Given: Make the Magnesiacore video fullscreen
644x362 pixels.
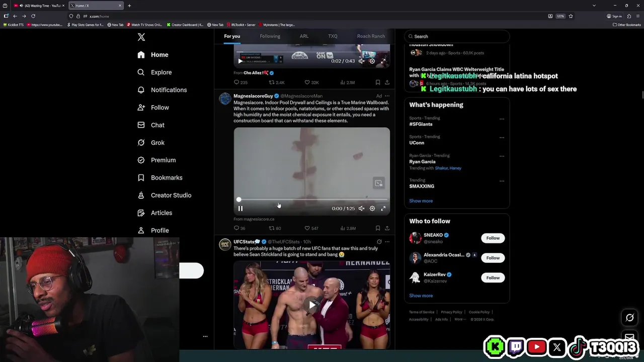Looking at the screenshot, I should pyautogui.click(x=383, y=209).
